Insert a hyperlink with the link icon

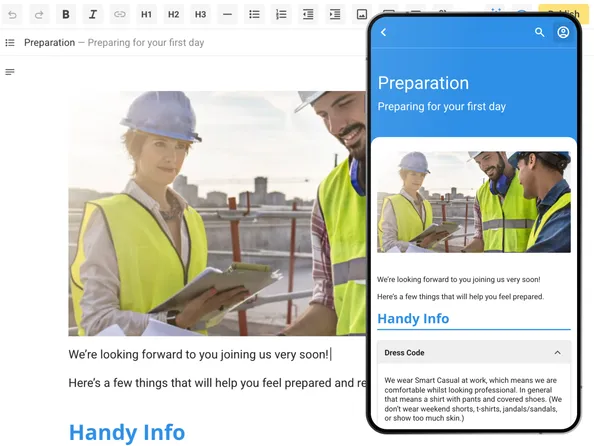coord(119,15)
